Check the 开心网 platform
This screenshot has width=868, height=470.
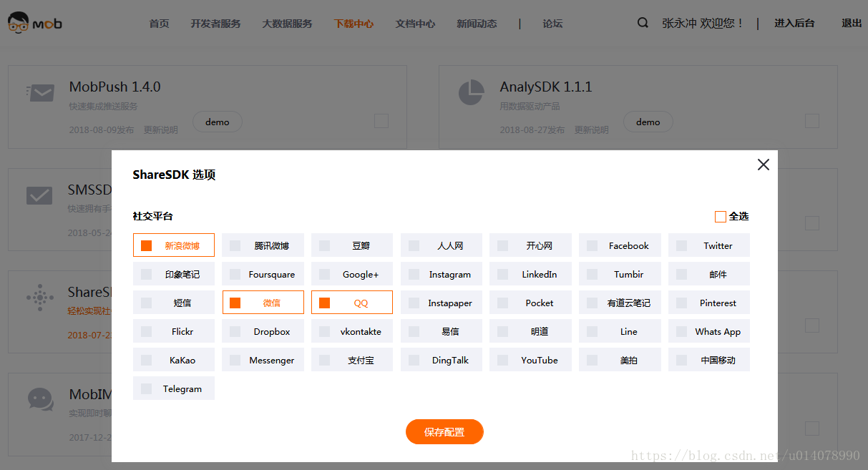coord(530,245)
